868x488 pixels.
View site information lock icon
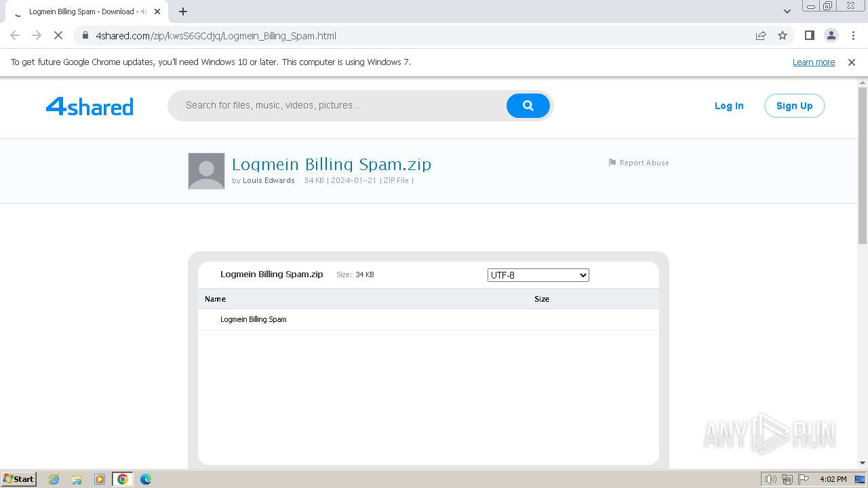[85, 35]
